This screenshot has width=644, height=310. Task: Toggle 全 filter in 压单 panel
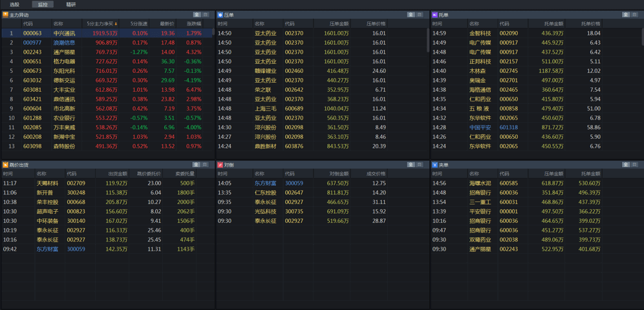pyautogui.click(x=411, y=14)
